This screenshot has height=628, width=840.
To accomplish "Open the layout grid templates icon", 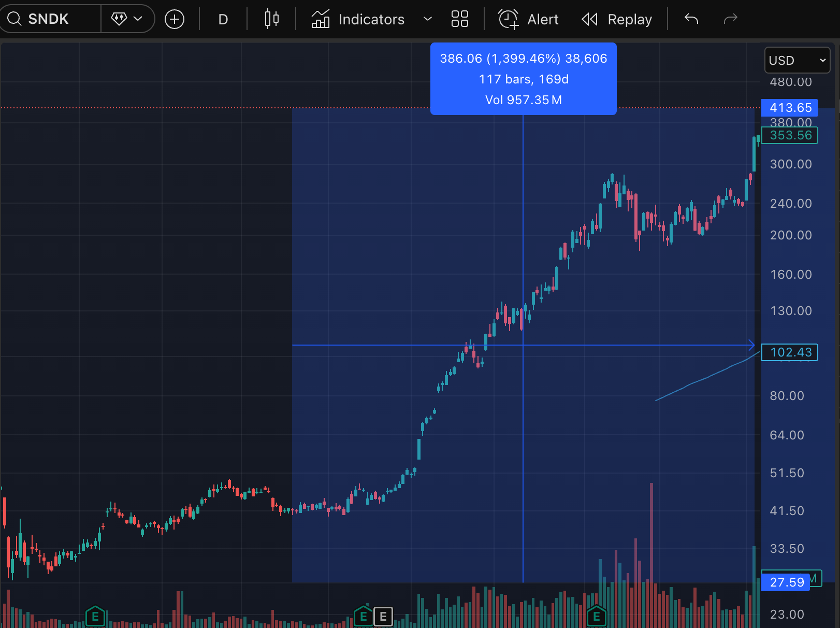I will point(460,19).
